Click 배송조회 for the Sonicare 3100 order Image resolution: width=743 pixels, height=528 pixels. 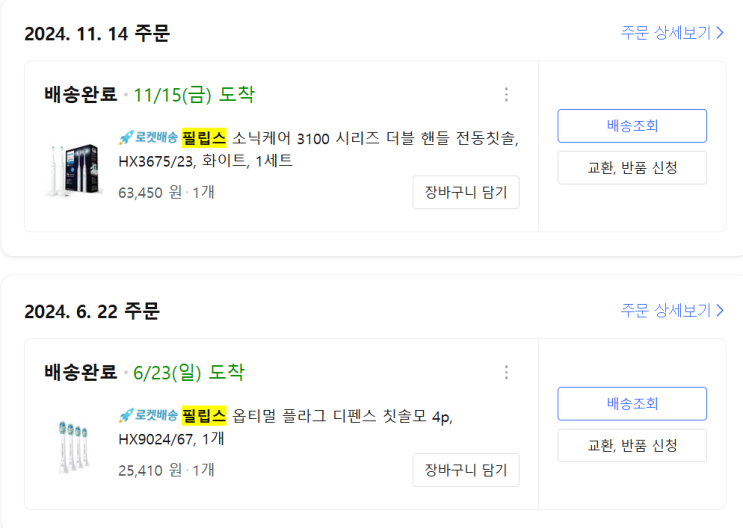click(632, 126)
